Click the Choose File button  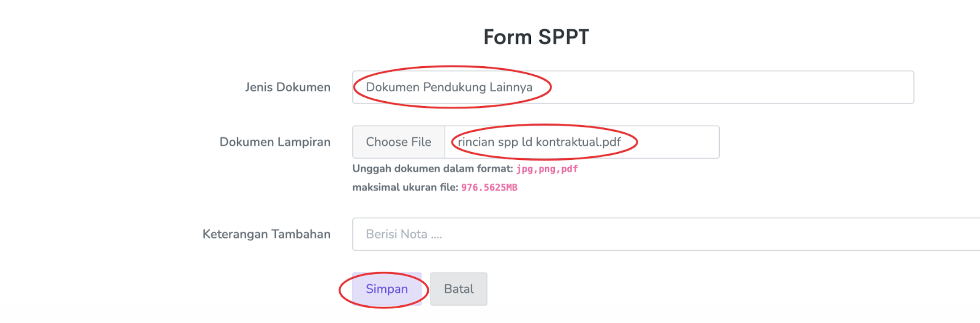pyautogui.click(x=399, y=142)
